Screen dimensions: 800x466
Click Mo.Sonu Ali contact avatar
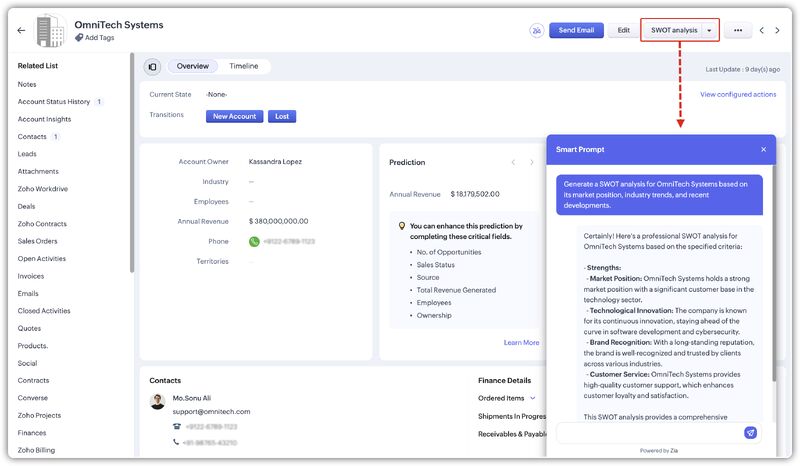point(158,402)
